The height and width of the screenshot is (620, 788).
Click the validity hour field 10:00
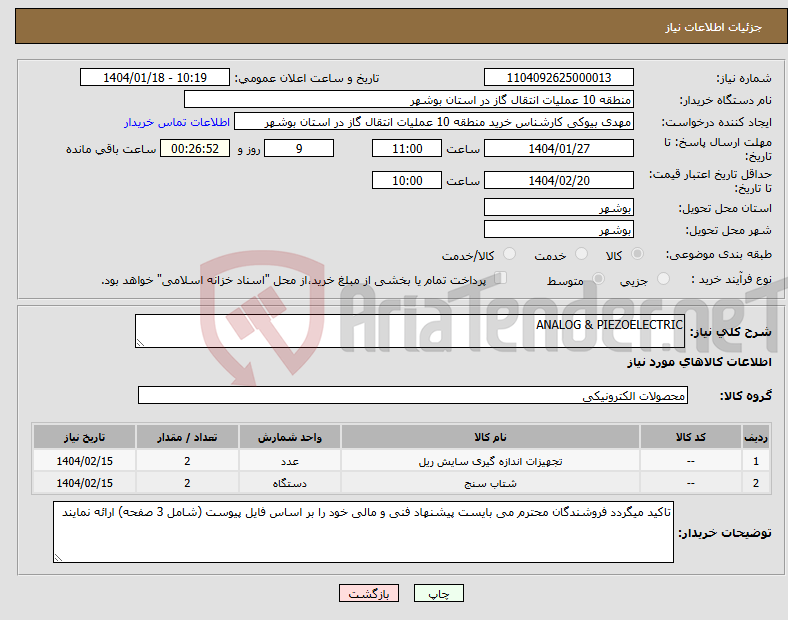click(407, 180)
